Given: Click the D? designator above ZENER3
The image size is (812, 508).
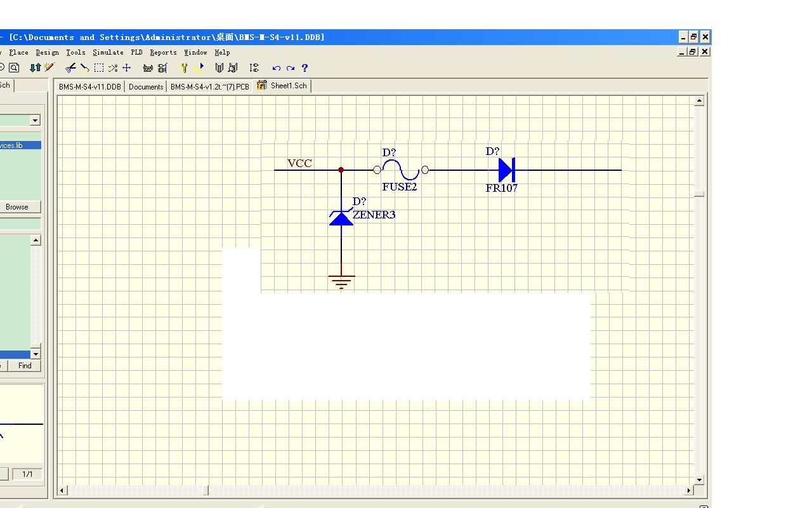Looking at the screenshot, I should click(x=360, y=201).
